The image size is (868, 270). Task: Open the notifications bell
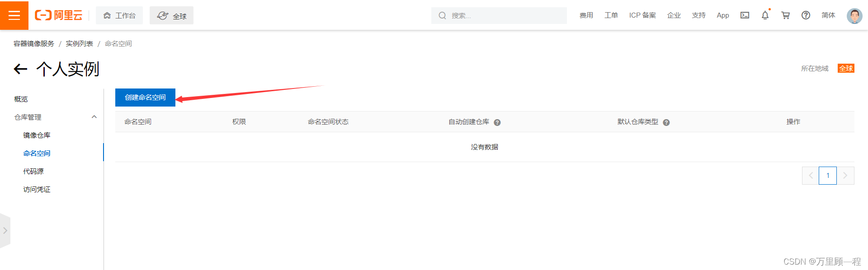[x=765, y=15]
